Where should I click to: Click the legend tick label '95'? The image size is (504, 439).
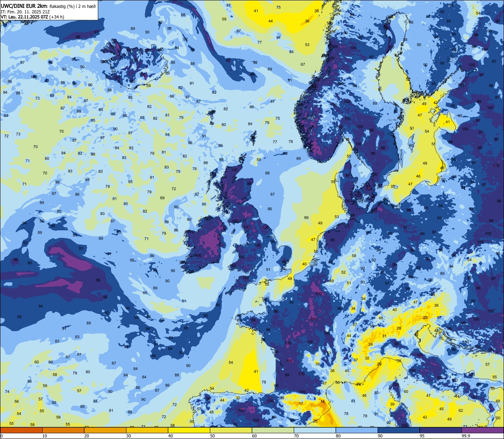pyautogui.click(x=422, y=436)
